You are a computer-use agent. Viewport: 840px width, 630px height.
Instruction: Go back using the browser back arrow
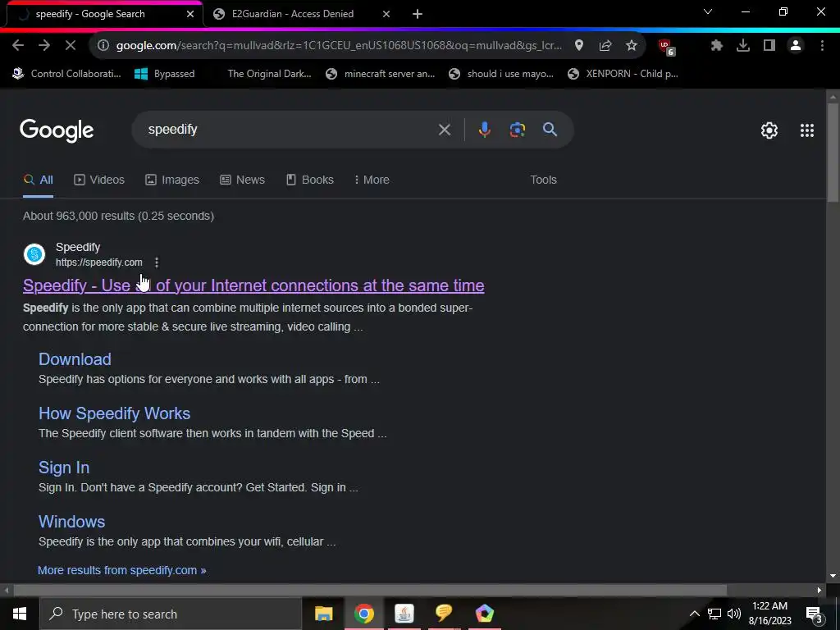(x=18, y=46)
